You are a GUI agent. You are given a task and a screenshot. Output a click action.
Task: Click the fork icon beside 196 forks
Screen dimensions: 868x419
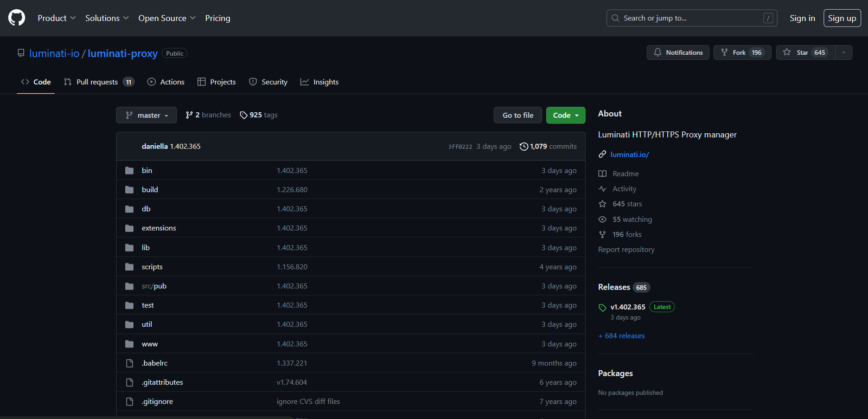(602, 235)
